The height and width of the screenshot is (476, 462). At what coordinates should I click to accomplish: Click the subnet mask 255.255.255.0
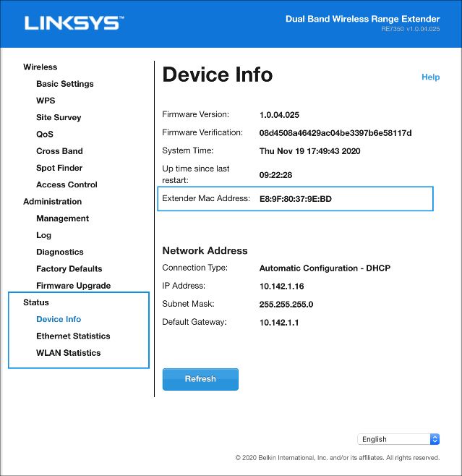pyautogui.click(x=286, y=305)
